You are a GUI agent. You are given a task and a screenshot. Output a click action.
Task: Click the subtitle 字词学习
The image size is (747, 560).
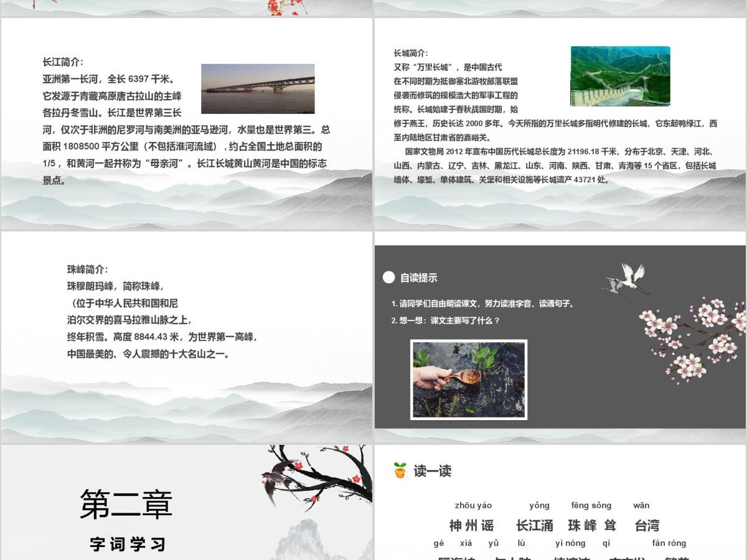point(128,544)
